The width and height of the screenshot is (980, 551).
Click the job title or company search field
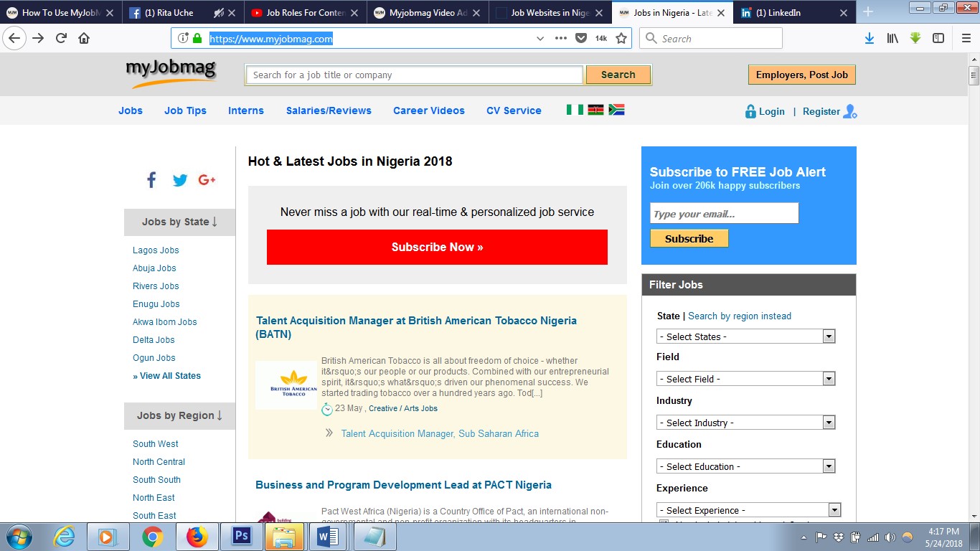(x=414, y=75)
